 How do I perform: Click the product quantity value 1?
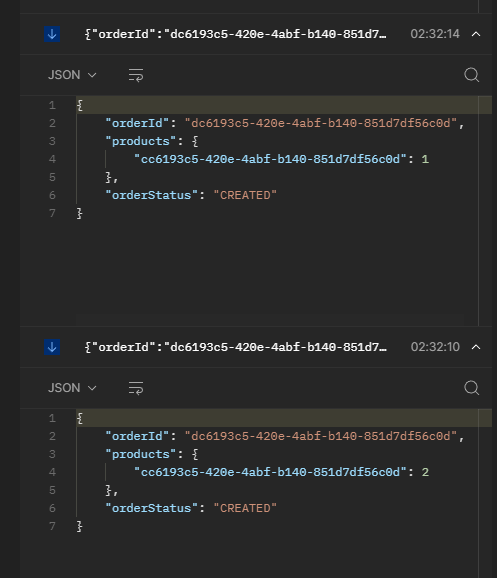click(425, 159)
